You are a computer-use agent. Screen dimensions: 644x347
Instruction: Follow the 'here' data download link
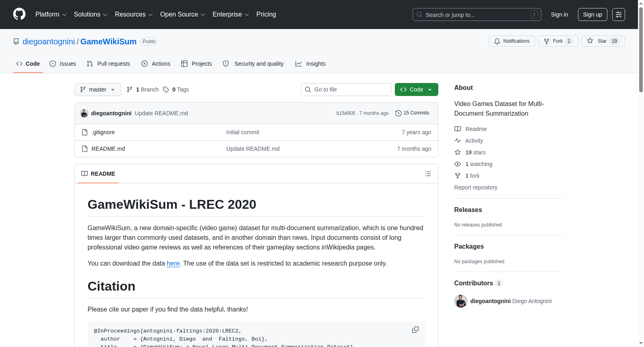point(173,264)
